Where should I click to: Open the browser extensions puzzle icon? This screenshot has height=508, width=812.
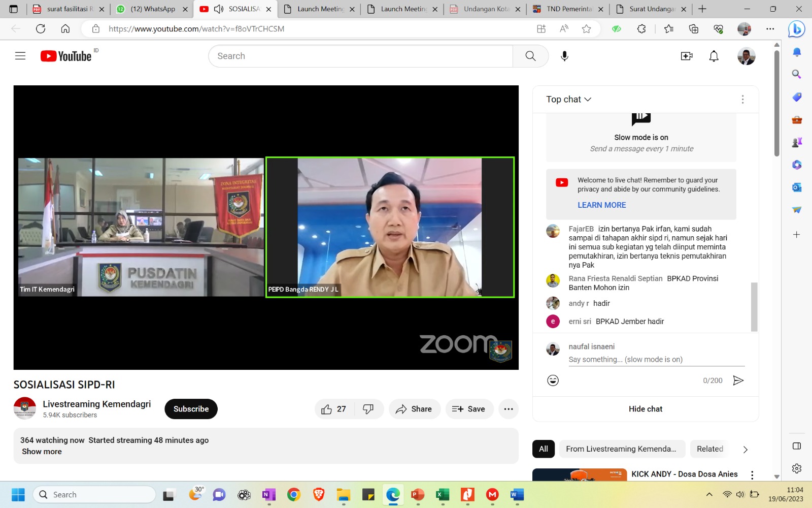[641, 29]
